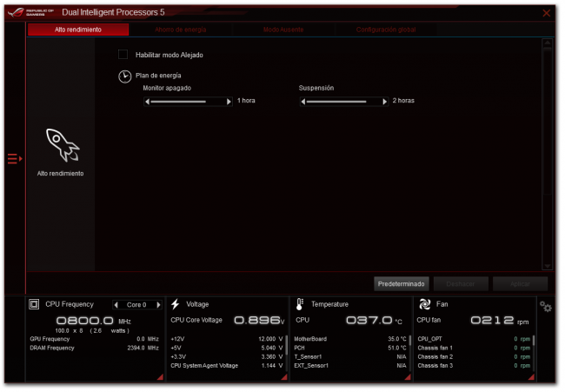The image size is (565, 392).
Task: Enable the Habilitar modo Alejado checkbox
Action: pos(123,55)
